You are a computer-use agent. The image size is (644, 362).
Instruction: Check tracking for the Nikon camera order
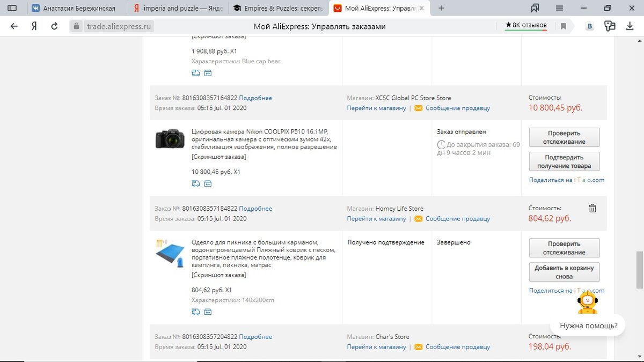(x=564, y=137)
